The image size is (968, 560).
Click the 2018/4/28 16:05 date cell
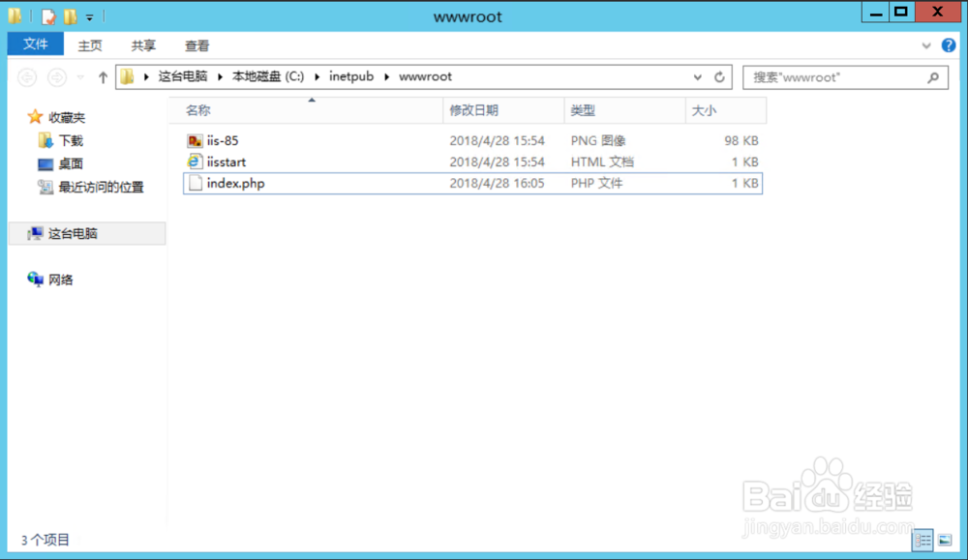[497, 183]
